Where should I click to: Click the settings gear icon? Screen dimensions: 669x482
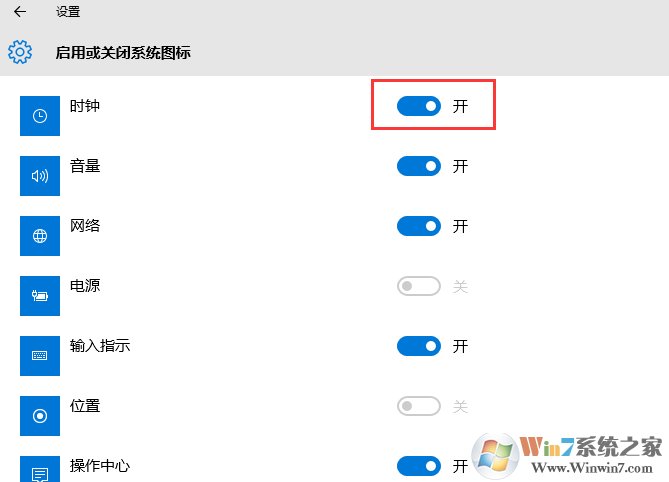20,52
